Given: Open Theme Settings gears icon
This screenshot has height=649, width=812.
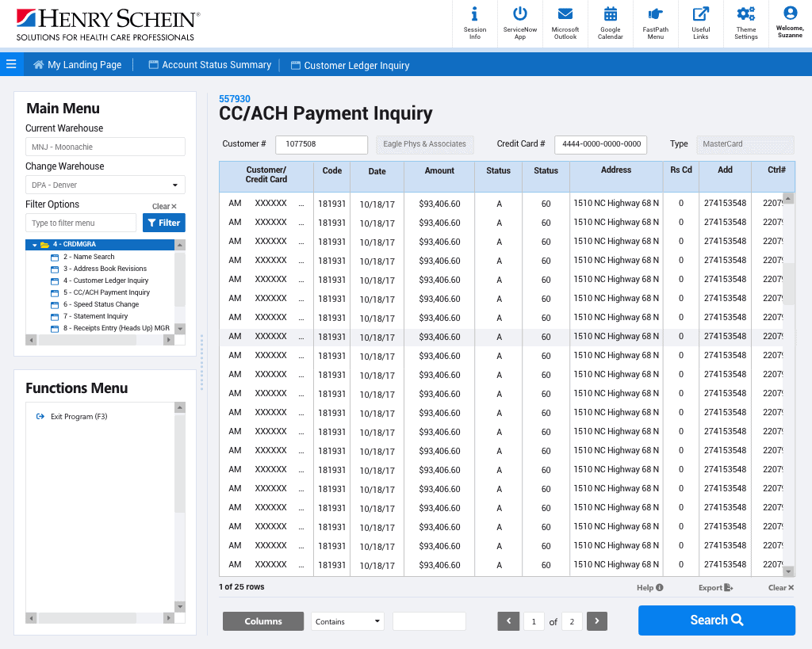Looking at the screenshot, I should coord(745,14).
